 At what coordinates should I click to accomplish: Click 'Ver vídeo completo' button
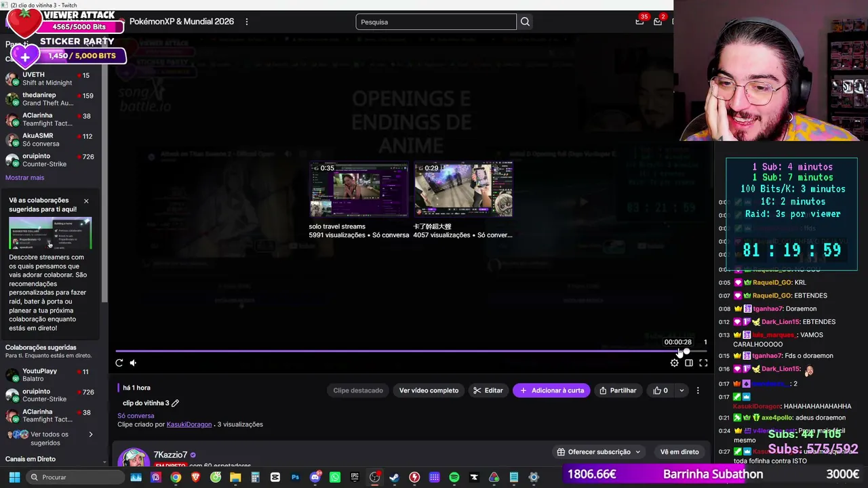(x=429, y=390)
